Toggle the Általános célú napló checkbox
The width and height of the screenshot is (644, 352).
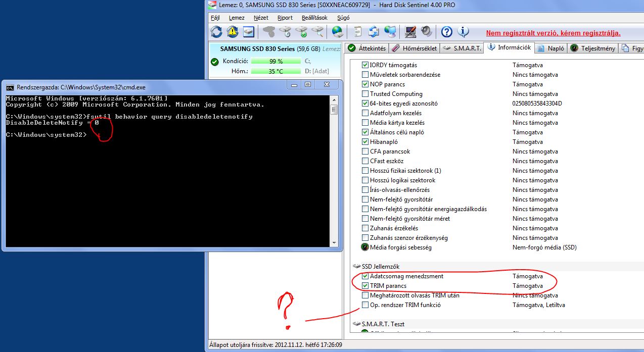click(365, 132)
